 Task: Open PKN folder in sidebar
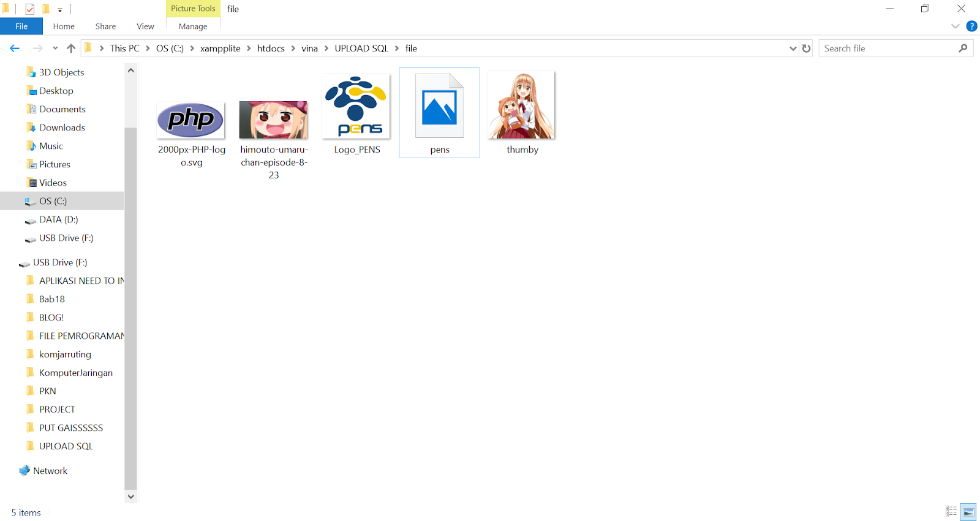click(48, 391)
